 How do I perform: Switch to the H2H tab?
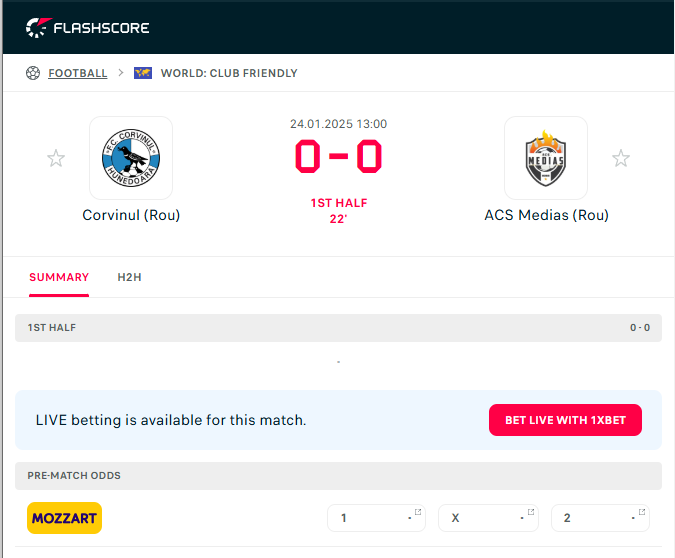pos(130,277)
